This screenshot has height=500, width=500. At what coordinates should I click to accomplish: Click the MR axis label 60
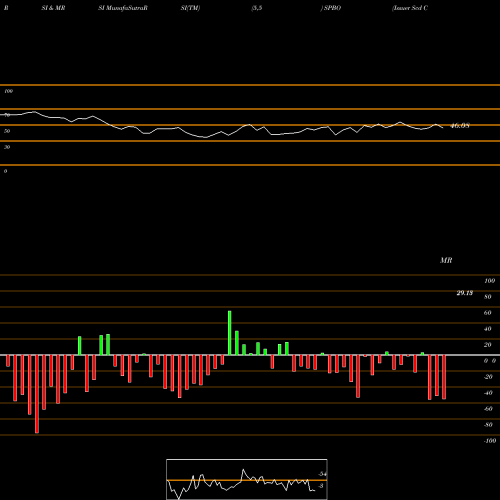pos(488,313)
